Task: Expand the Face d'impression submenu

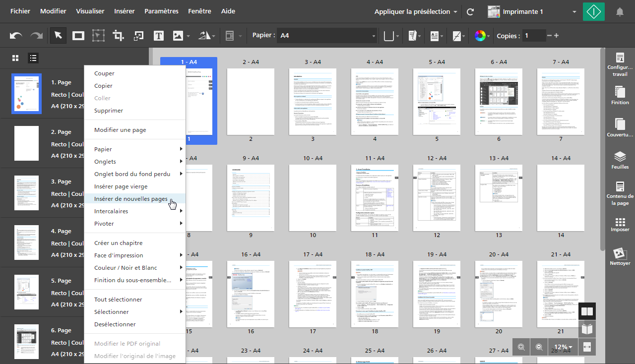Action: coord(135,255)
